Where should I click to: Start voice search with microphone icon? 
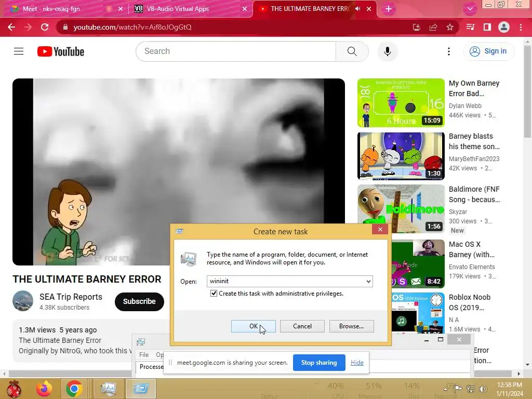pos(388,51)
